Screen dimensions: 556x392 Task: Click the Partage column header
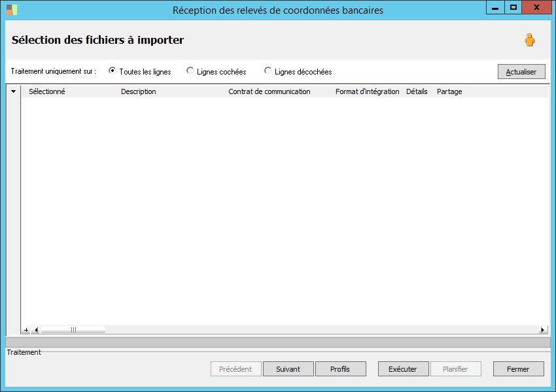[x=449, y=91]
